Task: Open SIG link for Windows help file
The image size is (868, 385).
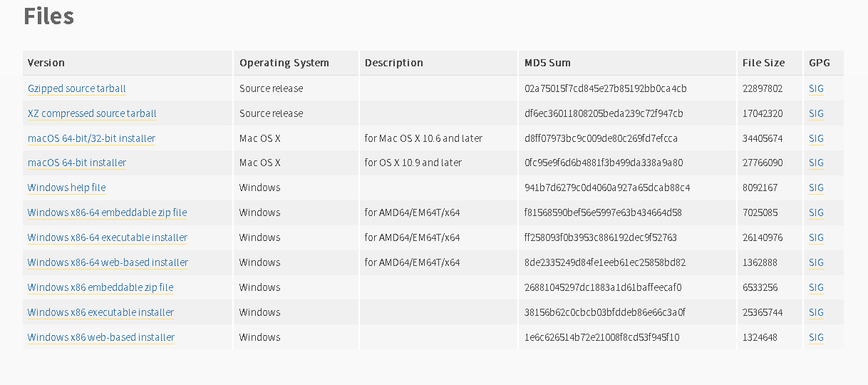Action: 816,188
